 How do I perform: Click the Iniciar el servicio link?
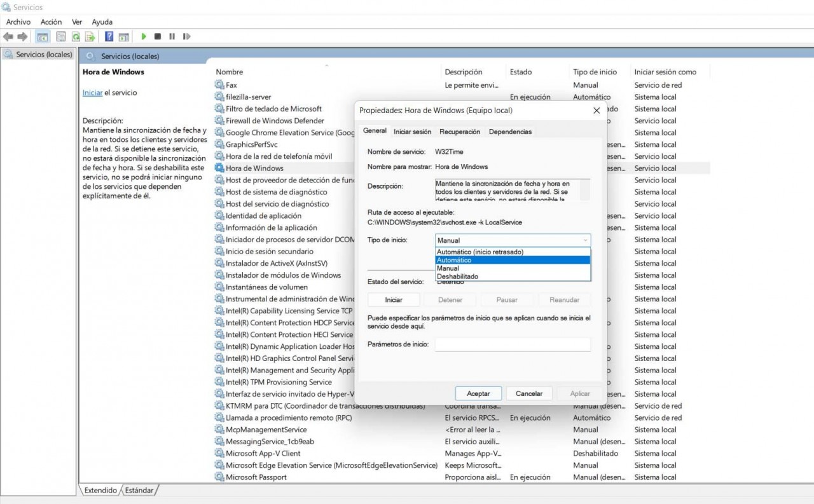(x=92, y=93)
